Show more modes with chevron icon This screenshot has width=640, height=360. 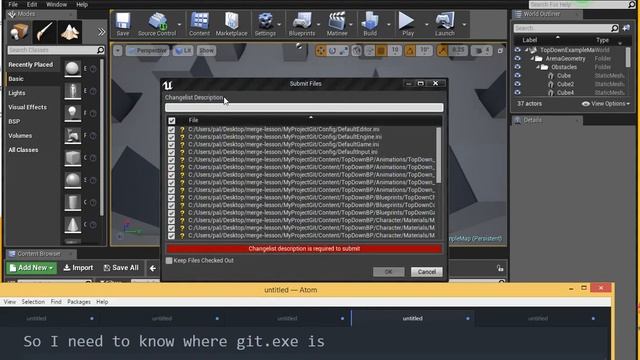pyautogui.click(x=101, y=32)
